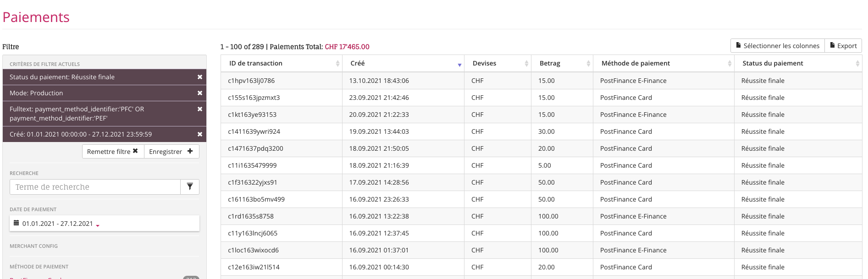Remove the Mode: Production filter criterion
The width and height of the screenshot is (868, 279).
tap(200, 93)
